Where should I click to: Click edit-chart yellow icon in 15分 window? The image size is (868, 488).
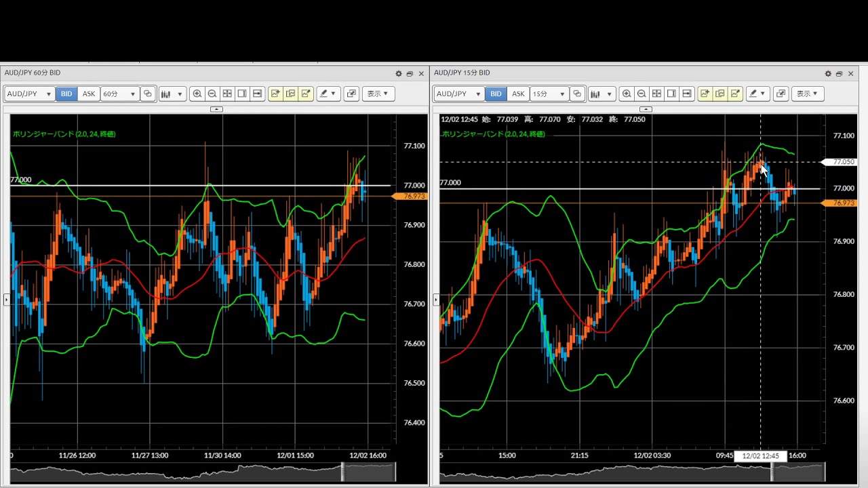coord(735,94)
